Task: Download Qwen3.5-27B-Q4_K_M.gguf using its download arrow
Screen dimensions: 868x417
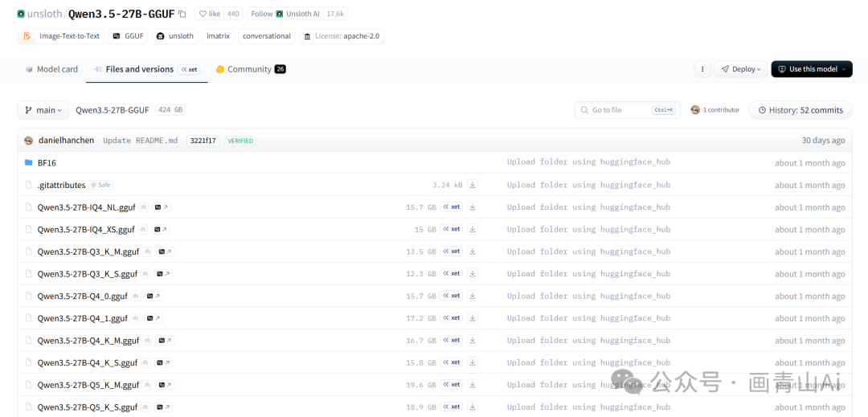Action: point(473,341)
